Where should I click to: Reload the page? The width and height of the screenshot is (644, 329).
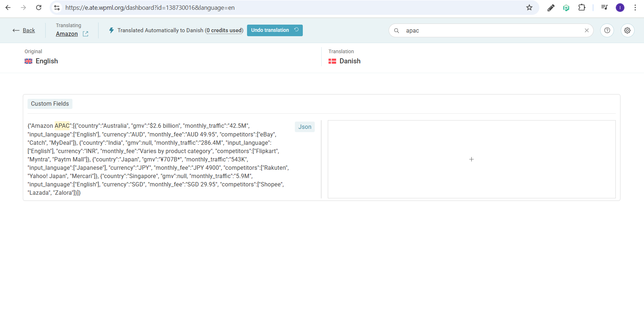click(39, 8)
